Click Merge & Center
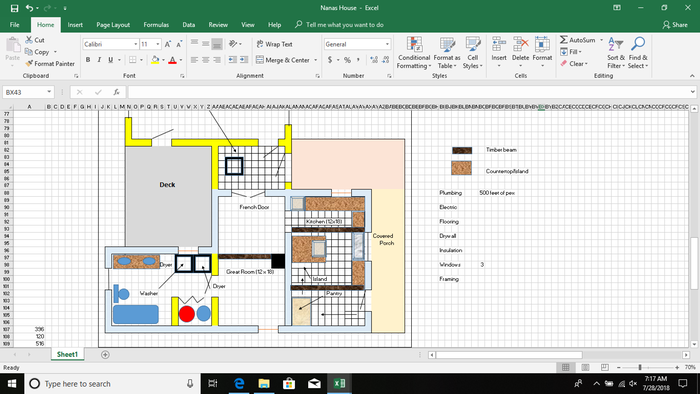 click(x=283, y=60)
